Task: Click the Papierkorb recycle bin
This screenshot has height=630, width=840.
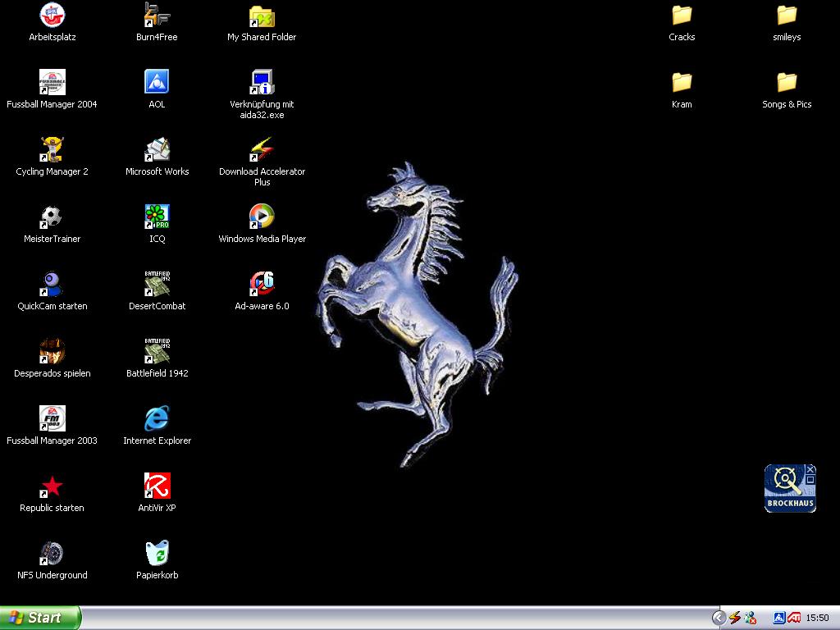Action: coord(157,554)
